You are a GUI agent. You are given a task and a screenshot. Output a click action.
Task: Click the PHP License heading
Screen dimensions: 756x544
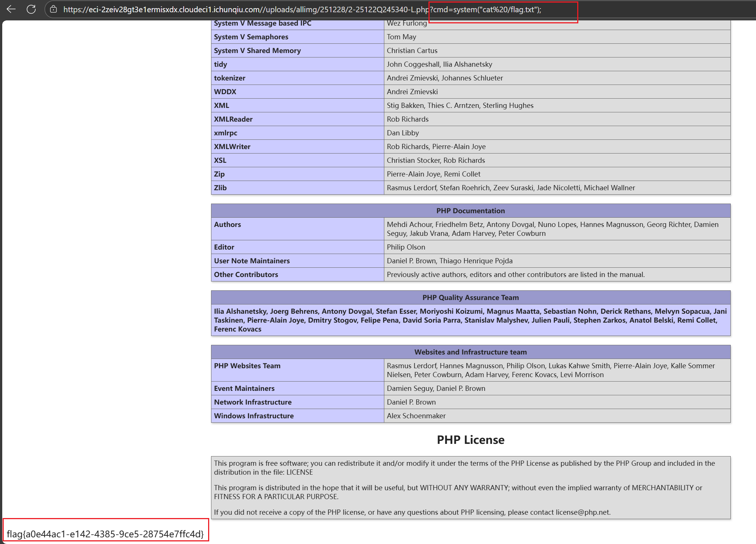click(470, 440)
